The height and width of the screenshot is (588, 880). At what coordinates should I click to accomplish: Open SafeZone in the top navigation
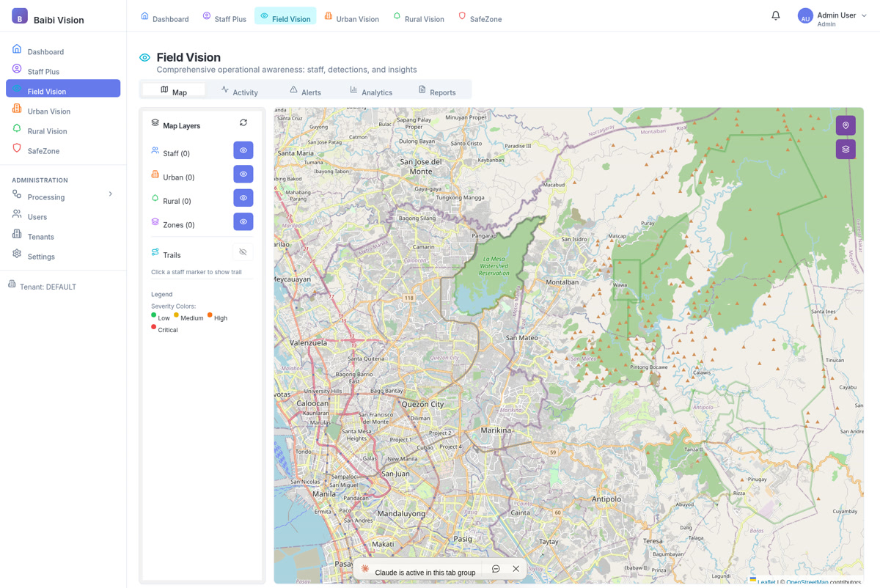[x=480, y=18]
